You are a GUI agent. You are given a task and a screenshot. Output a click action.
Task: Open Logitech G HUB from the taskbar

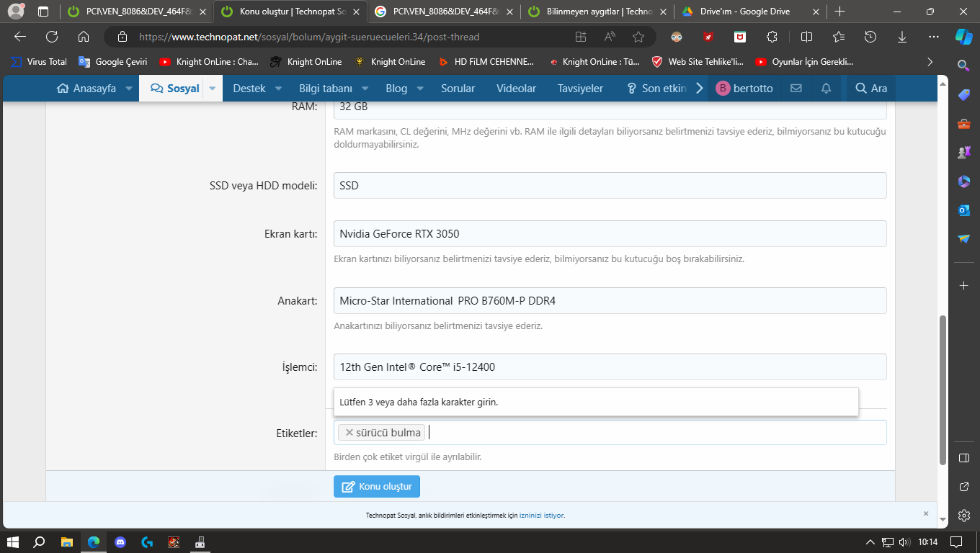[147, 541]
